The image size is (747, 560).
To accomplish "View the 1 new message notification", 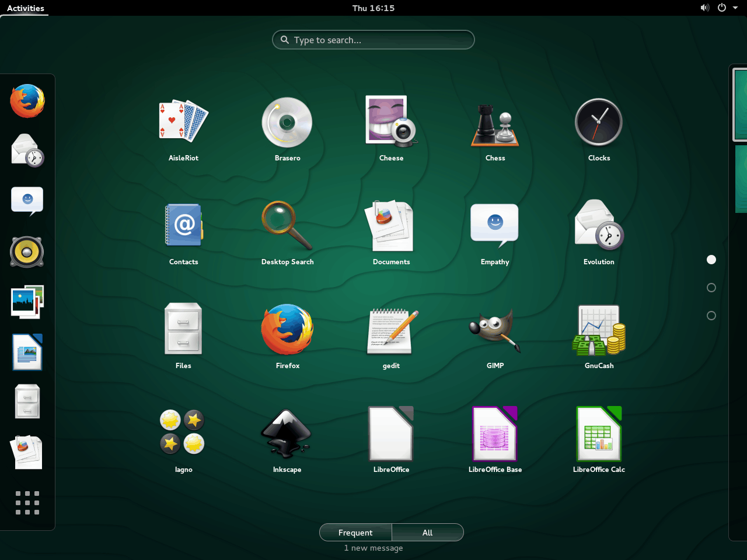I will click(373, 548).
